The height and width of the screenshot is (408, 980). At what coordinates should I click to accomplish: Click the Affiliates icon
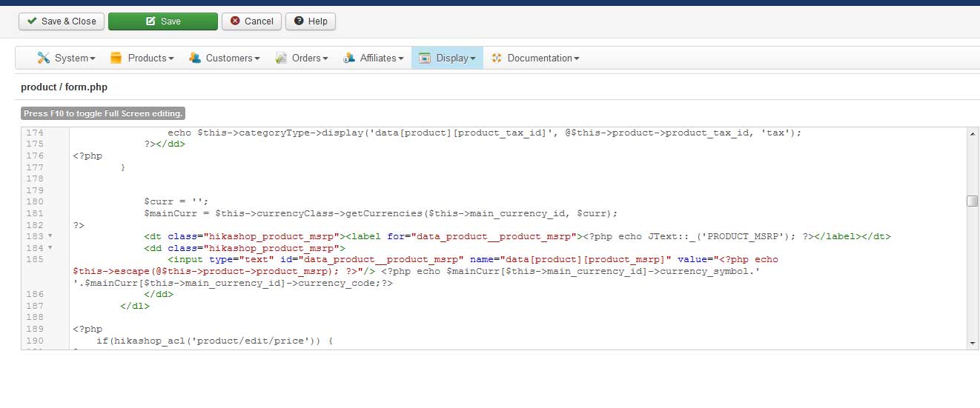[x=348, y=58]
